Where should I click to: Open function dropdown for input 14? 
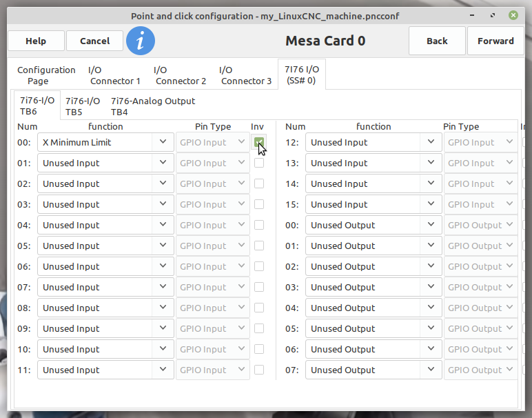click(374, 183)
